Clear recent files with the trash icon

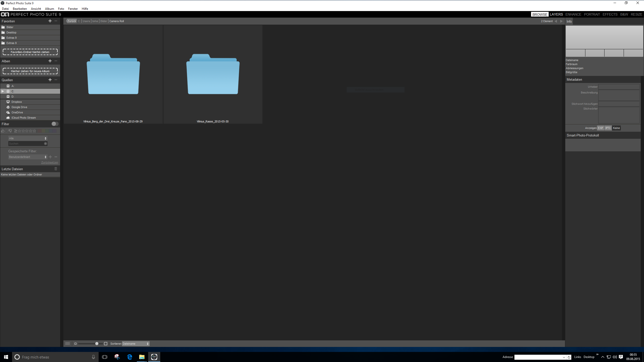tap(56, 169)
